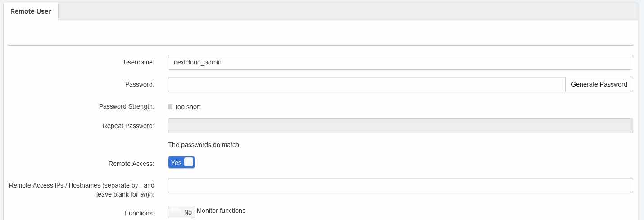644x220 pixels.
Task: Disable the Remote Access Yes switch
Action: click(x=181, y=163)
